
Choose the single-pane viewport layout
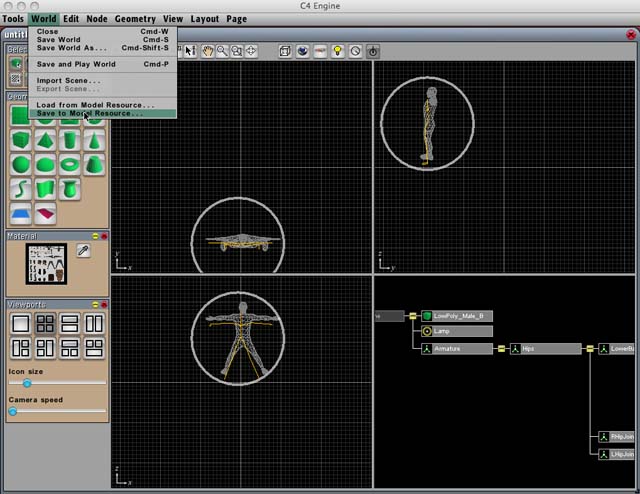click(x=20, y=323)
